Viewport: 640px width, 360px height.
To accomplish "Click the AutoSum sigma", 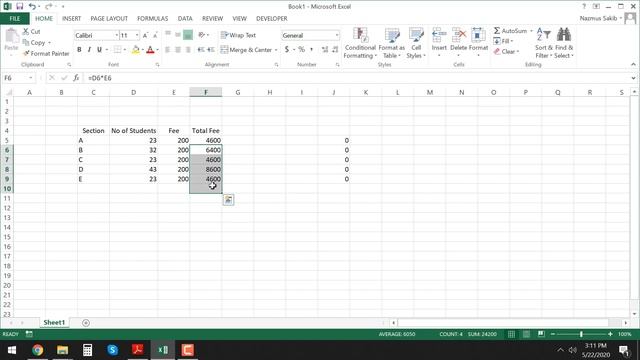I will click(x=497, y=31).
